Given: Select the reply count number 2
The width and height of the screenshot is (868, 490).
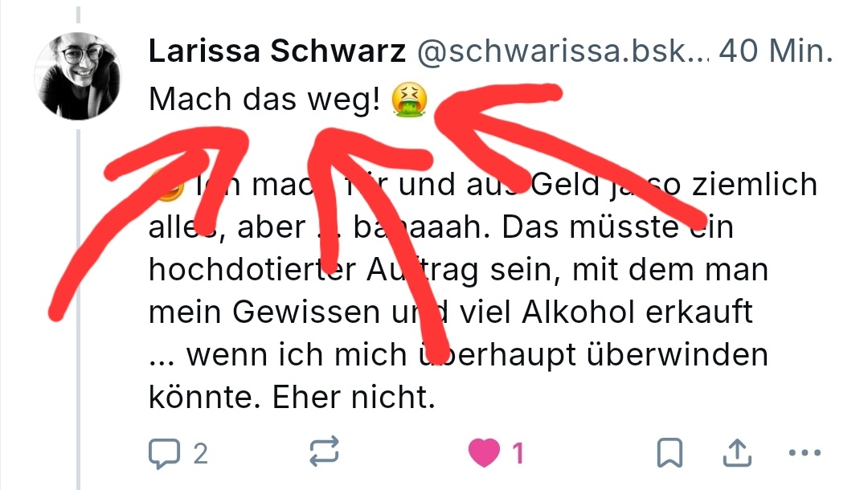Looking at the screenshot, I should click(200, 454).
